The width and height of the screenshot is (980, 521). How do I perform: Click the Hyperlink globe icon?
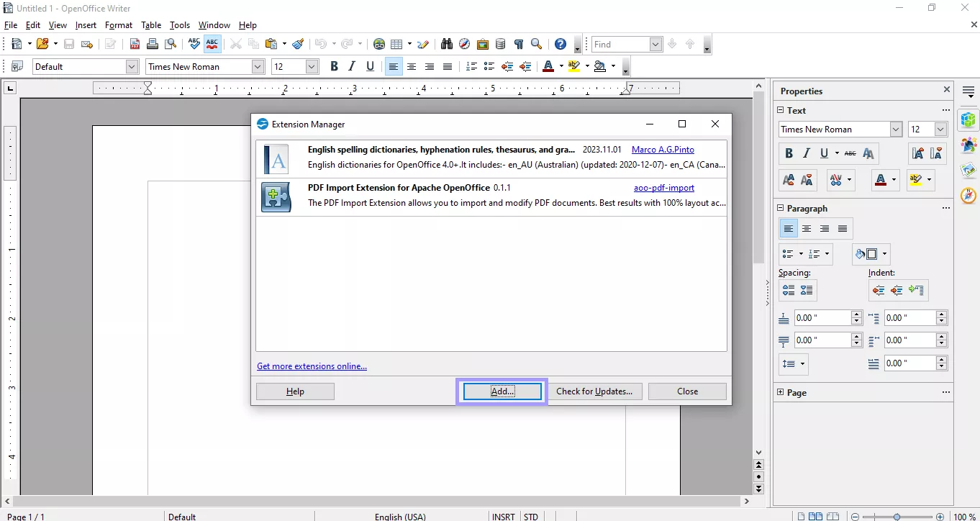click(379, 44)
